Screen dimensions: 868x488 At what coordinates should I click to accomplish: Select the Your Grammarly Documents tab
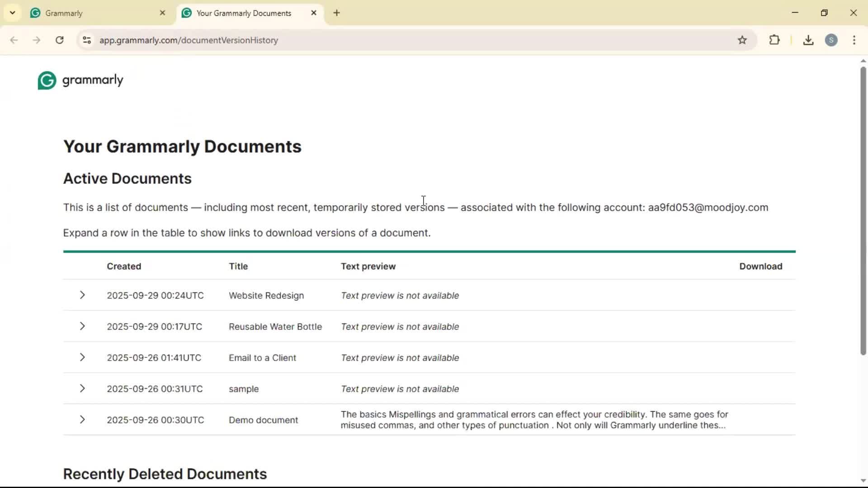(x=244, y=13)
